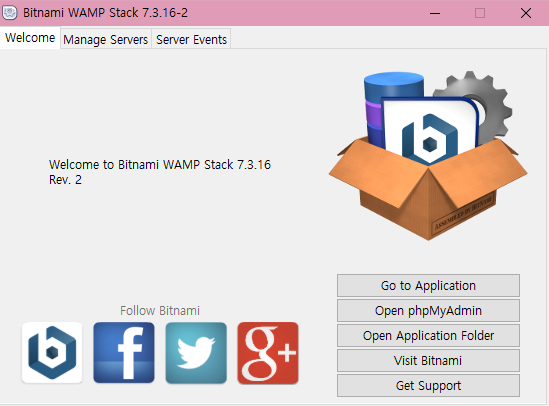The height and width of the screenshot is (406, 549).
Task: Open the Facebook follow icon
Action: [124, 352]
